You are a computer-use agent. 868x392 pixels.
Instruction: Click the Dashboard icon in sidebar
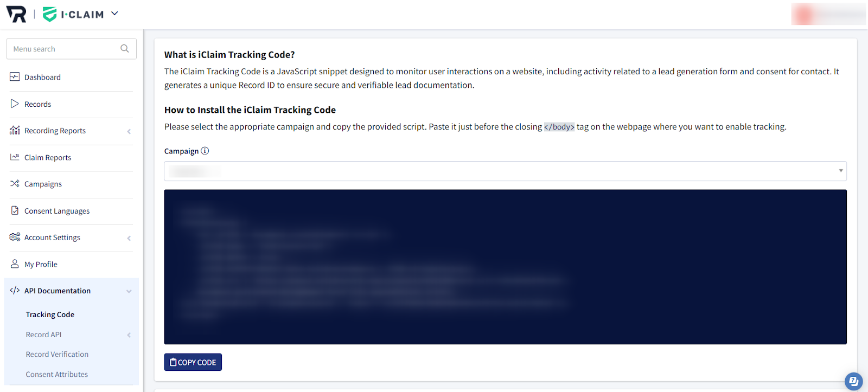tap(15, 77)
